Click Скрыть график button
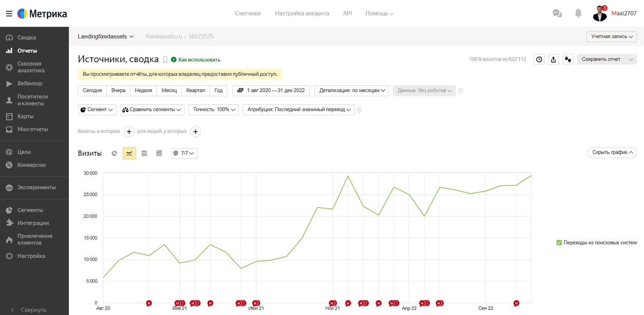644x315 pixels. (x=612, y=152)
